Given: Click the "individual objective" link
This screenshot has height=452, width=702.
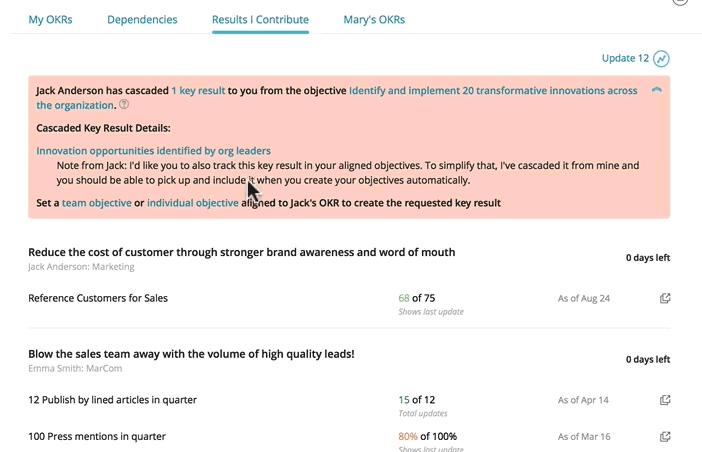Looking at the screenshot, I should 193,203.
